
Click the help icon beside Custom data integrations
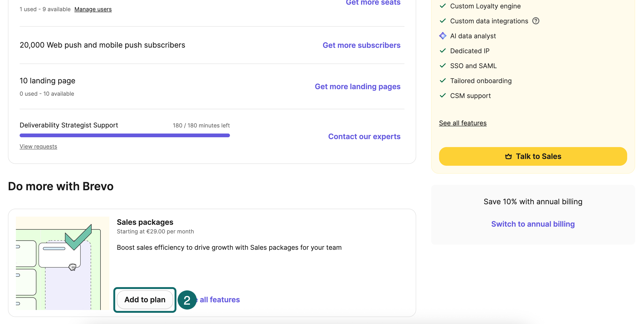[536, 21]
